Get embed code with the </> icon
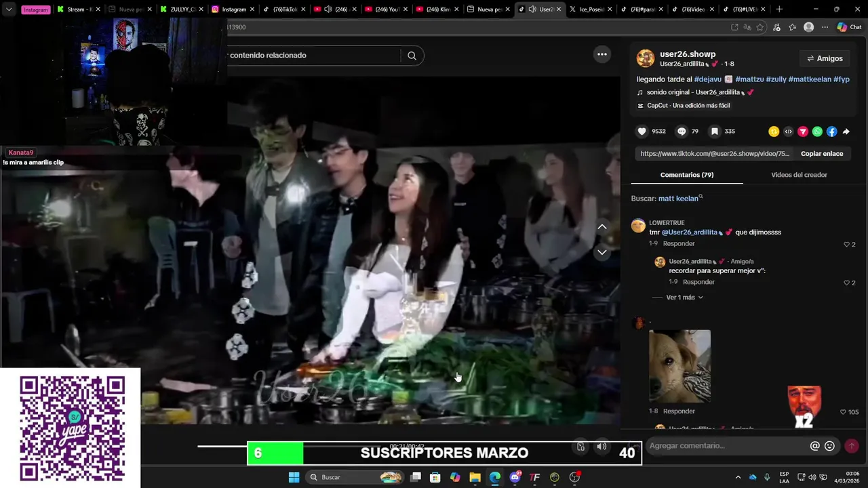Viewport: 868px width, 488px height. [x=788, y=131]
